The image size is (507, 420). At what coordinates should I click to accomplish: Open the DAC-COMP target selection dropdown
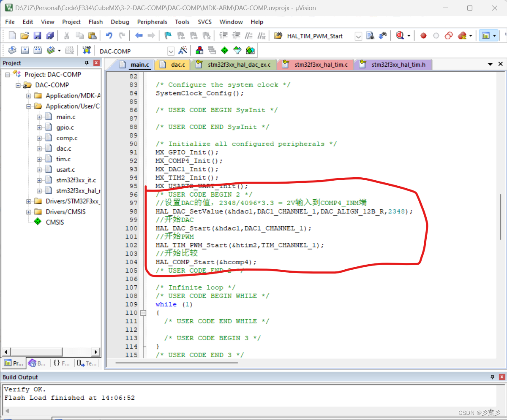(x=171, y=51)
